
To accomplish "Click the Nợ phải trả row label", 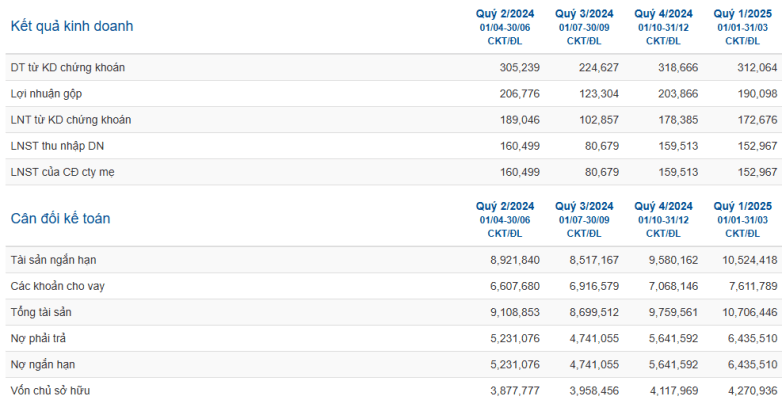I will click(x=38, y=339).
